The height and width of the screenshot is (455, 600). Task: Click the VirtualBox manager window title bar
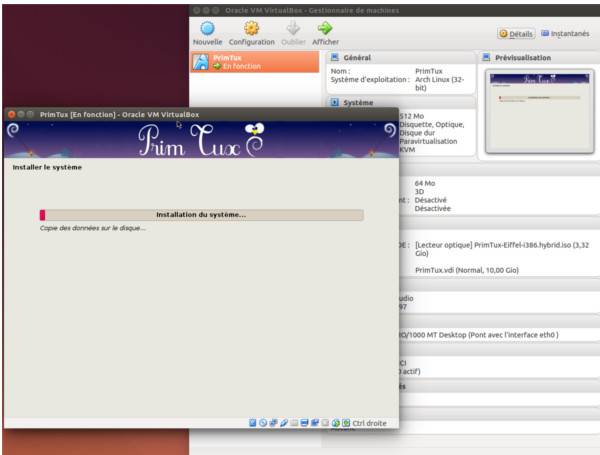pyautogui.click(x=394, y=10)
